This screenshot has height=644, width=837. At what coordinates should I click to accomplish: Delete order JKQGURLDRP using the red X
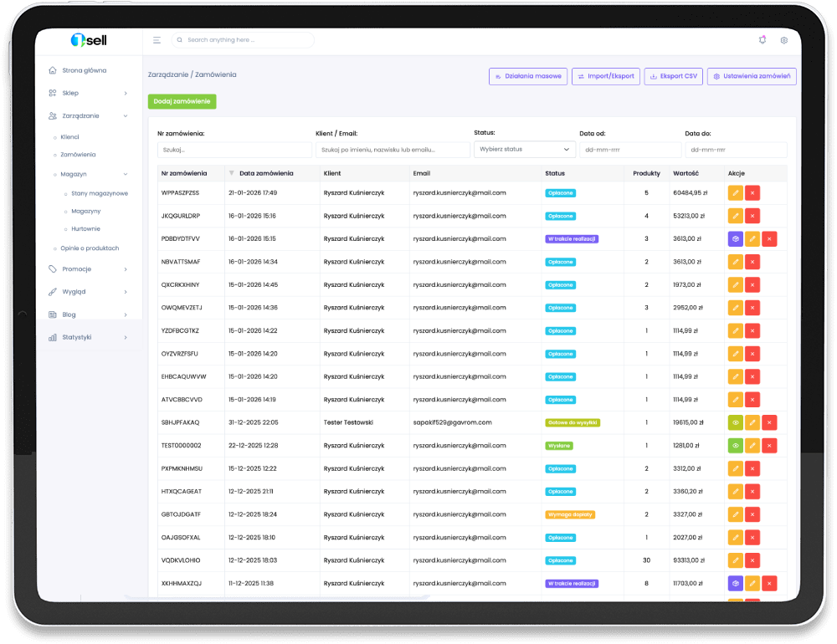point(752,216)
